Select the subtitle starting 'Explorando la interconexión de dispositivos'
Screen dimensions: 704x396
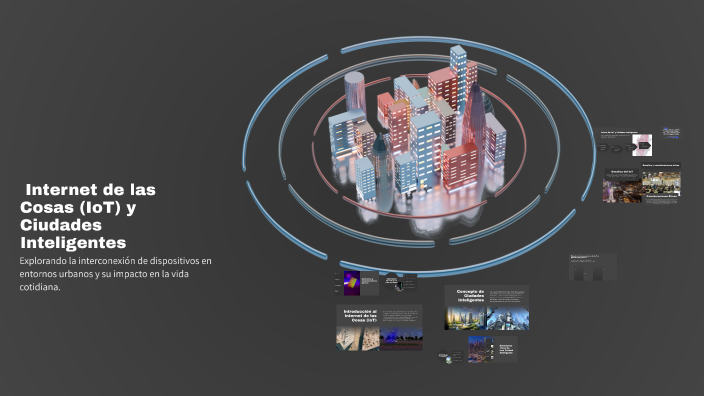tap(115, 274)
